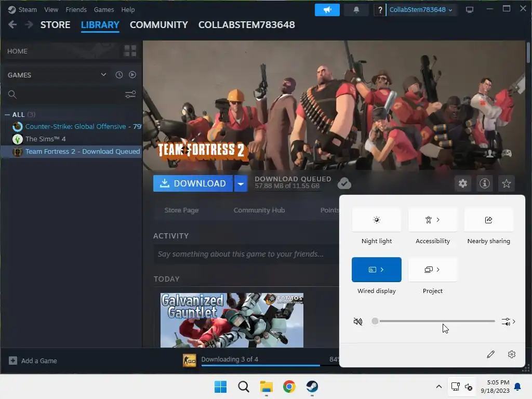The width and height of the screenshot is (532, 399).
Task: Click the Steam announcements megaphone button
Action: [327, 10]
